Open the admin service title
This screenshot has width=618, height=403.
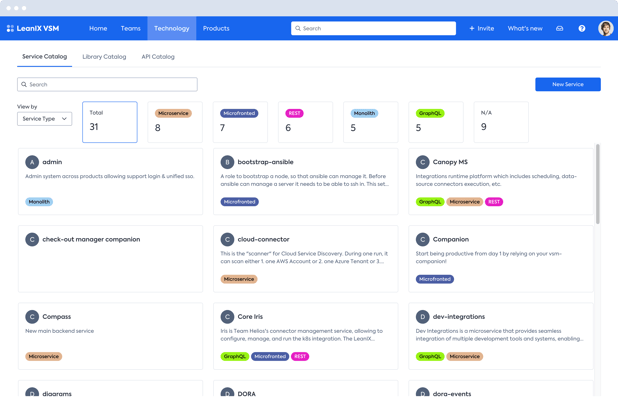click(52, 162)
